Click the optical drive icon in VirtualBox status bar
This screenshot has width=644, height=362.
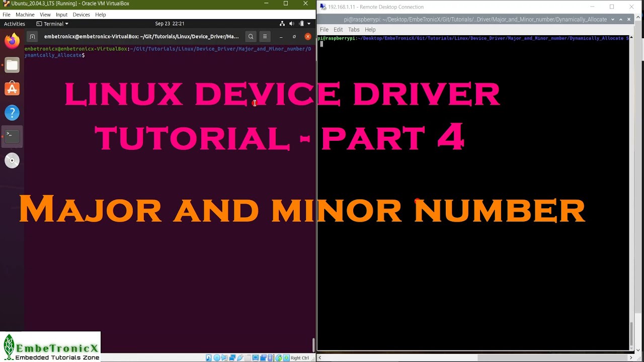216,357
